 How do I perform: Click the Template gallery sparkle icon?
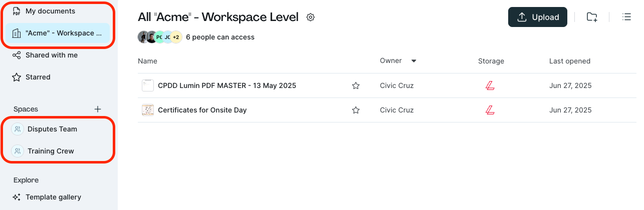pyautogui.click(x=17, y=197)
